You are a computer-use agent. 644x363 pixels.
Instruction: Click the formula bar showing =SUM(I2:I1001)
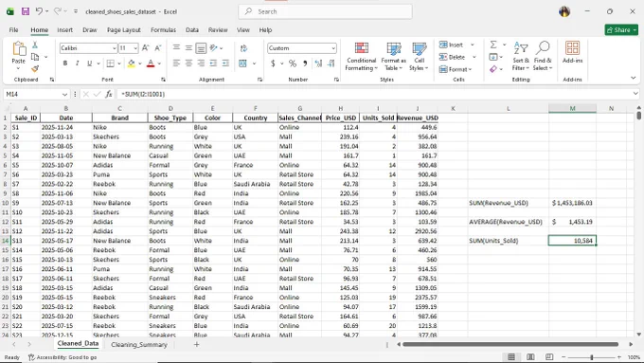point(374,94)
